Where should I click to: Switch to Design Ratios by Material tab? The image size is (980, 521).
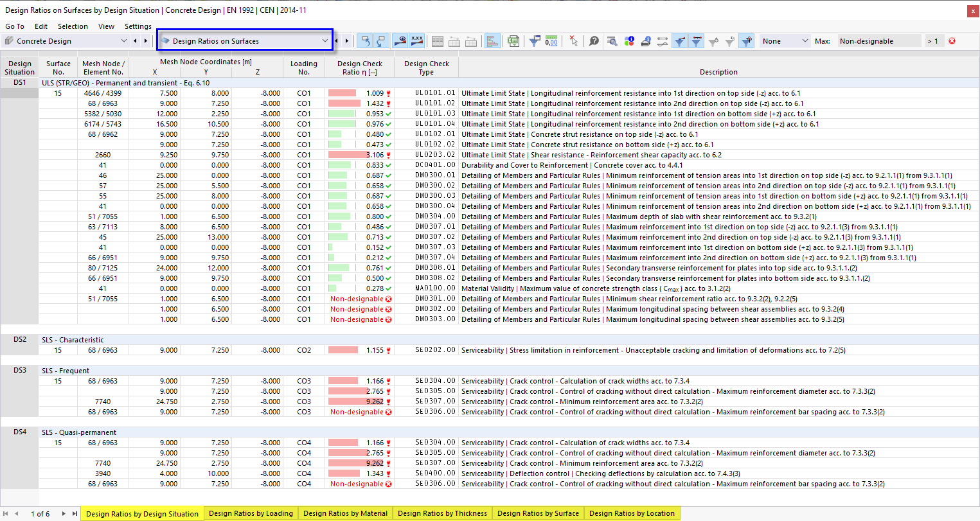(345, 513)
